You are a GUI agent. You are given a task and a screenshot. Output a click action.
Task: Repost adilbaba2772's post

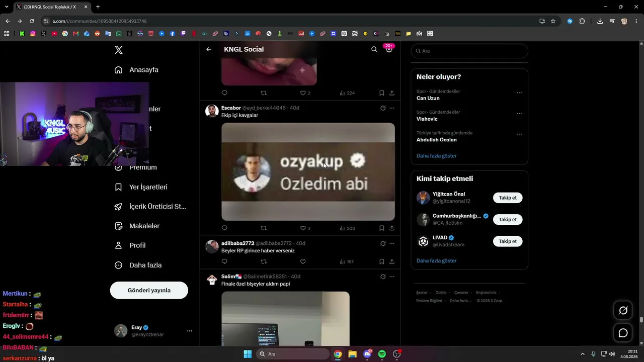pyautogui.click(x=264, y=261)
